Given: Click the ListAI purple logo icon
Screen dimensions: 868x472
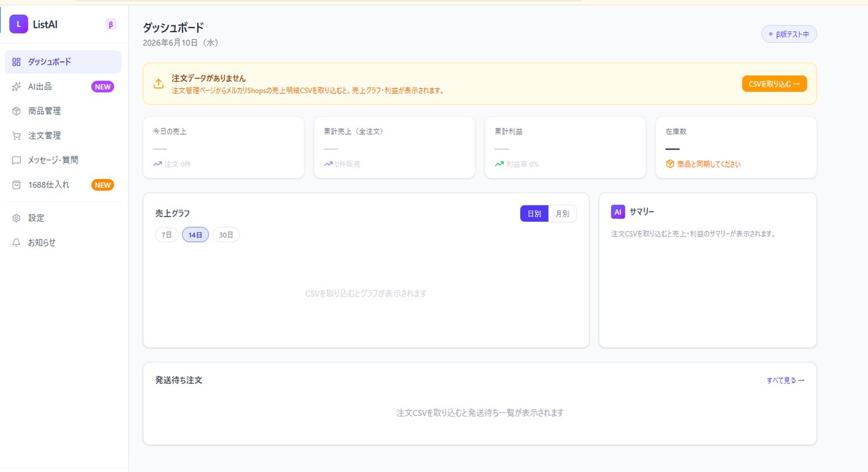Looking at the screenshot, I should 18,24.
